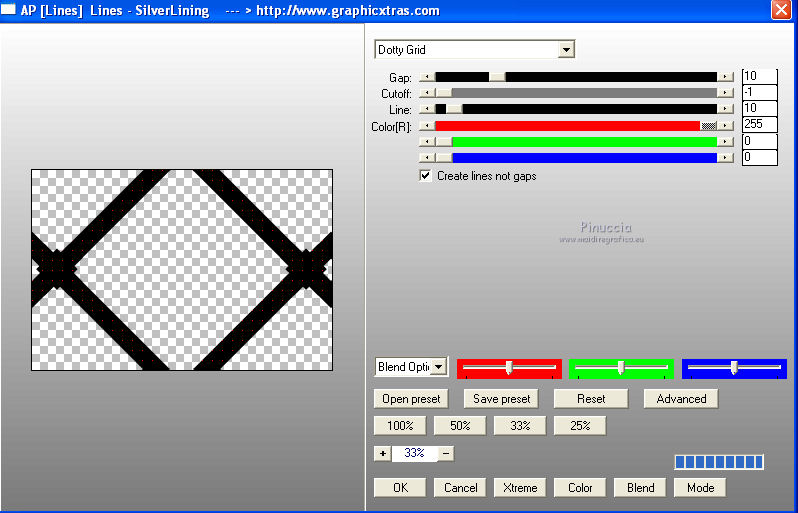This screenshot has width=798, height=513.
Task: Click the red blend slider
Action: 509,368
